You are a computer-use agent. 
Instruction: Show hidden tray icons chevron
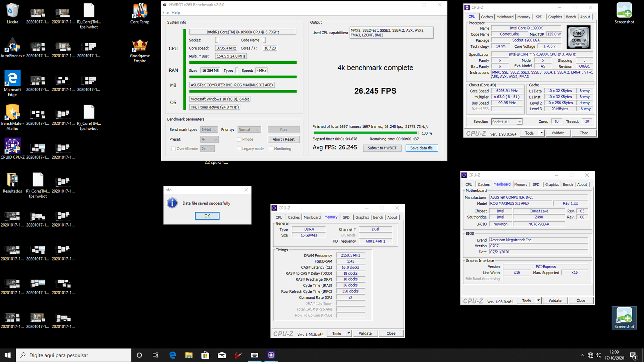(x=582, y=355)
